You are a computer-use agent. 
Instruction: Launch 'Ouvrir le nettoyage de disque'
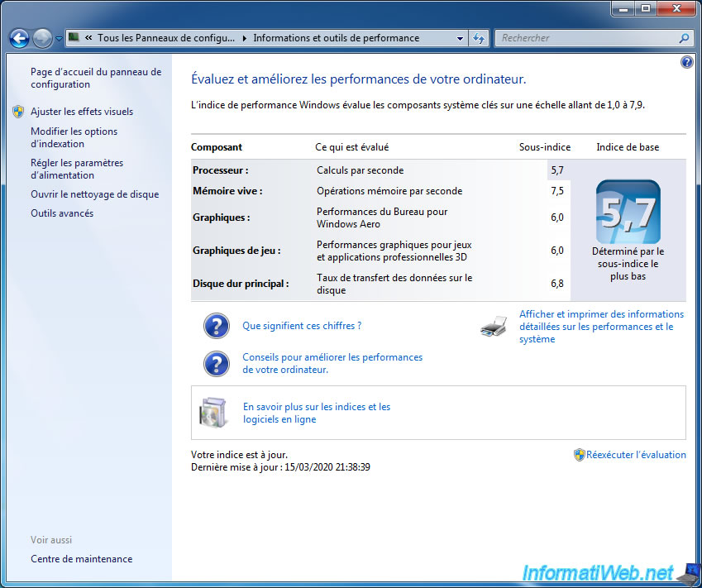pyautogui.click(x=95, y=194)
